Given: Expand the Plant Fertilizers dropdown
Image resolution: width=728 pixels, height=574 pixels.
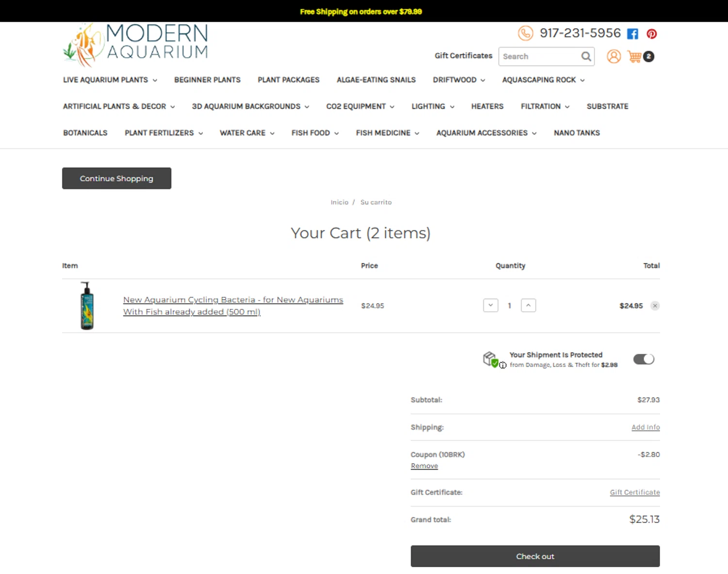Looking at the screenshot, I should click(x=164, y=133).
